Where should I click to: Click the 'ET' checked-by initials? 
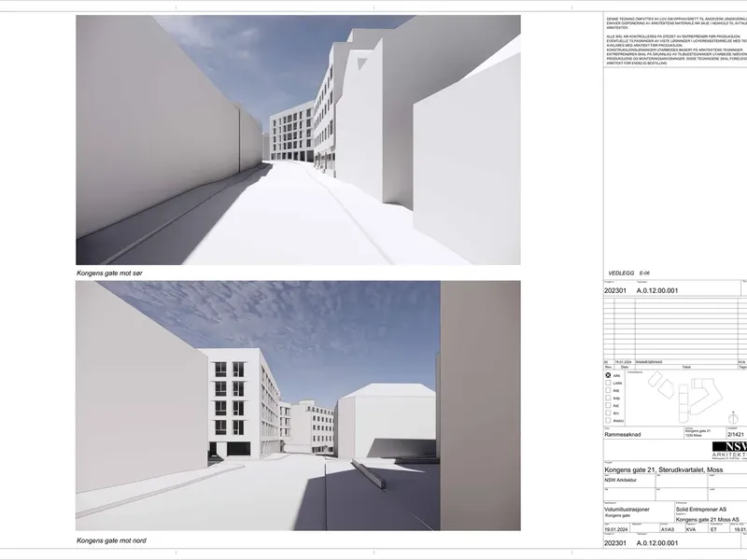coord(713,529)
